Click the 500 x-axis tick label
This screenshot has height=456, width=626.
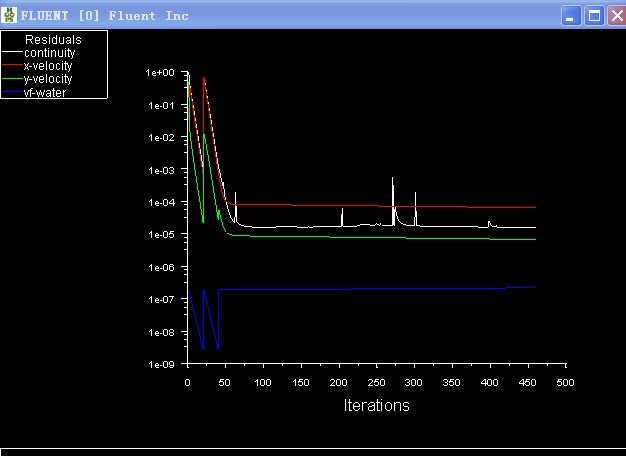[x=565, y=382]
